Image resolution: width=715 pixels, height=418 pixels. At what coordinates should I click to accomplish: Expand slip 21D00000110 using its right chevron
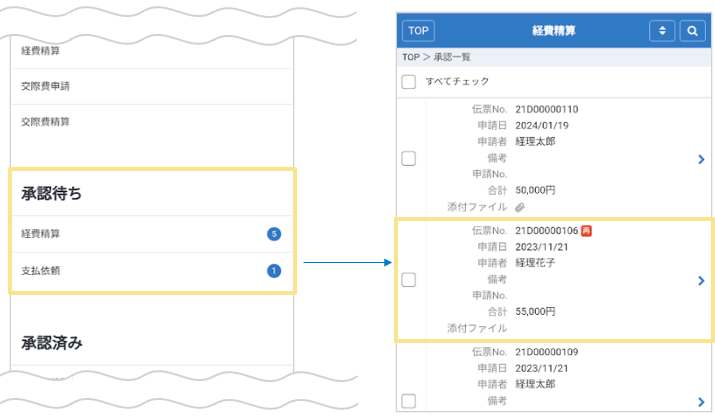coord(701,159)
